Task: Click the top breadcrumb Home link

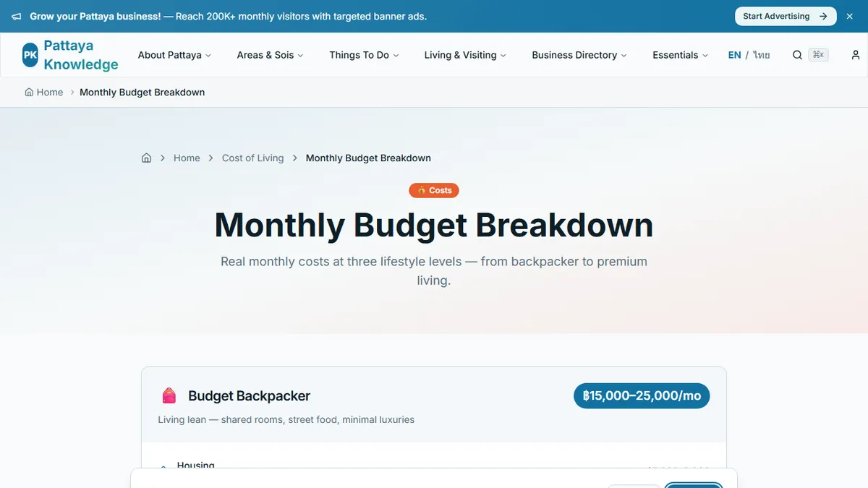Action: tap(44, 93)
